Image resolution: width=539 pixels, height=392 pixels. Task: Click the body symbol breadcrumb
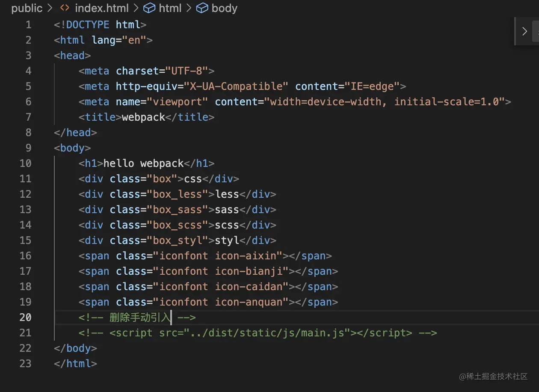coord(224,8)
